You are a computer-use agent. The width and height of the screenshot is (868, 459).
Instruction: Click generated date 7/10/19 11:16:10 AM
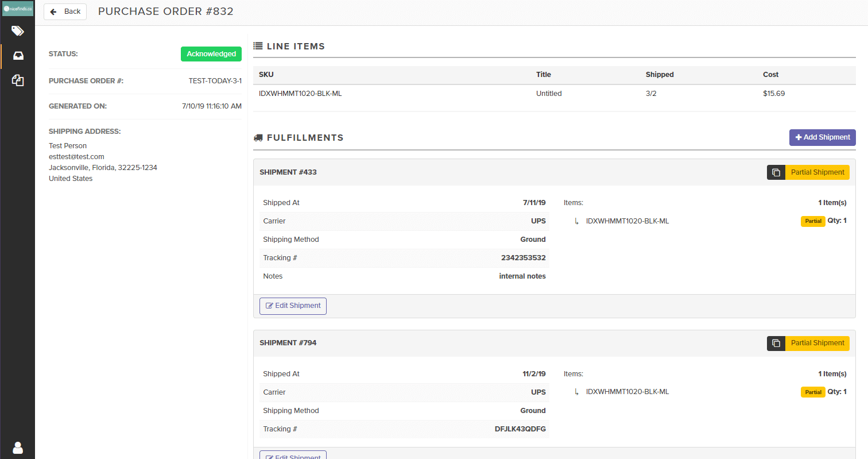[x=212, y=106]
